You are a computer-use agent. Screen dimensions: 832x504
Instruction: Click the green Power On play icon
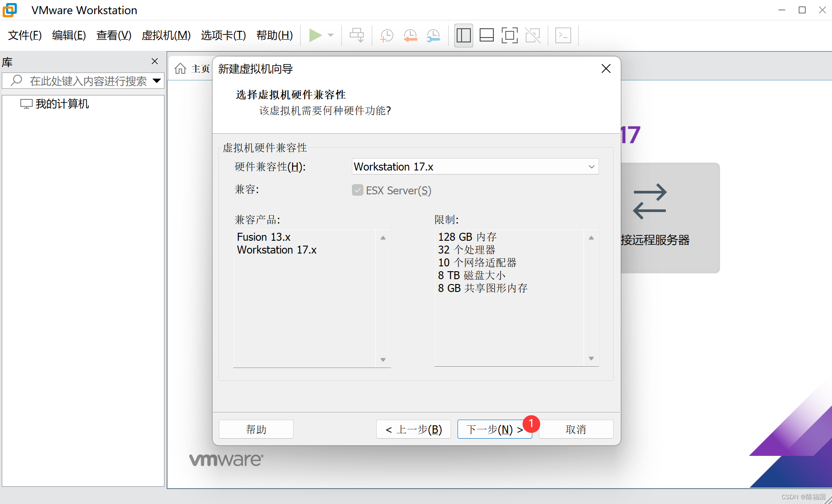click(x=315, y=35)
